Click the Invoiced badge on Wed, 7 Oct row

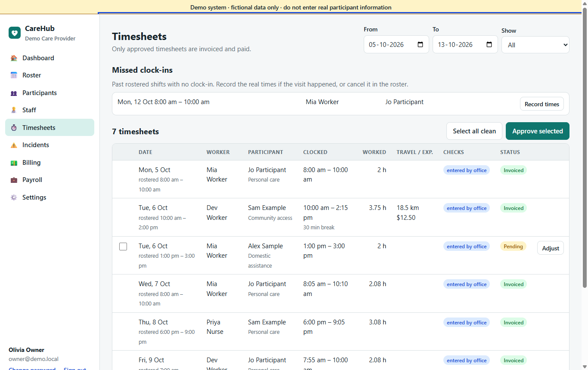[x=514, y=284]
